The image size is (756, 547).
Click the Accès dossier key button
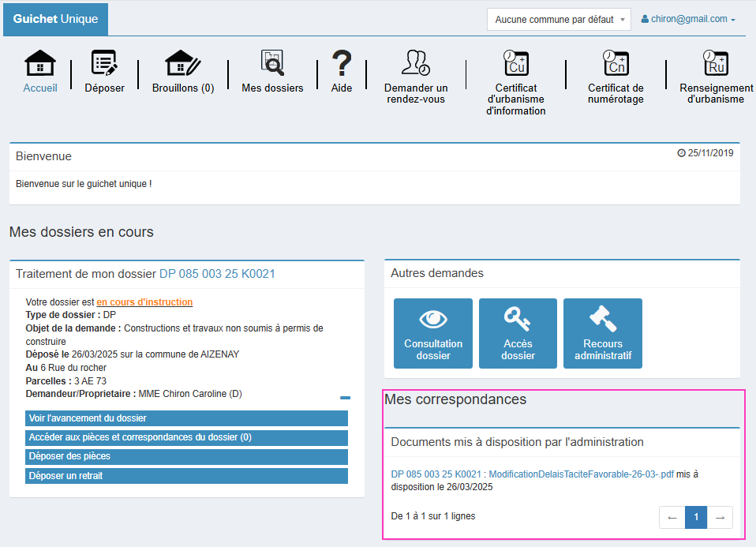click(518, 333)
